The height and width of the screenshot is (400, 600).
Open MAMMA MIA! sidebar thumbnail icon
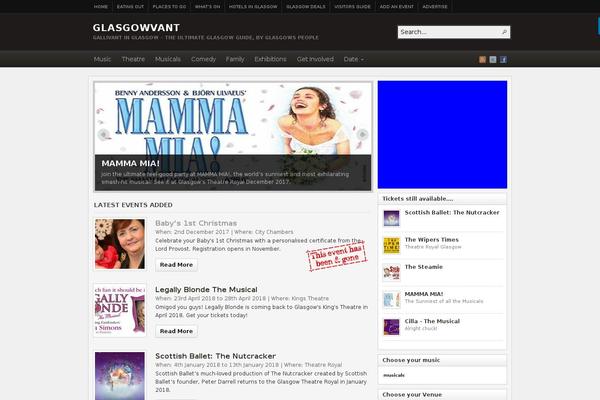tap(391, 300)
